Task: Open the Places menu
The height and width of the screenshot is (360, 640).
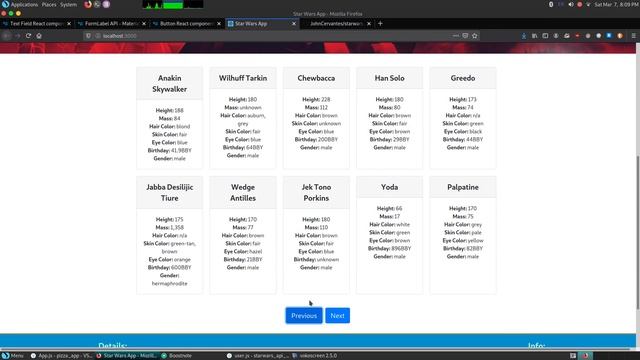Action: [49, 4]
